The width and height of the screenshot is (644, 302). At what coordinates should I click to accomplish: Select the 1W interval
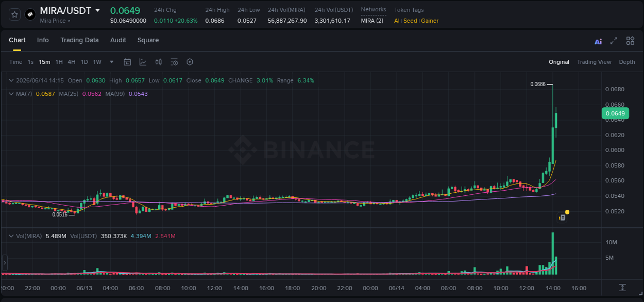coord(97,62)
